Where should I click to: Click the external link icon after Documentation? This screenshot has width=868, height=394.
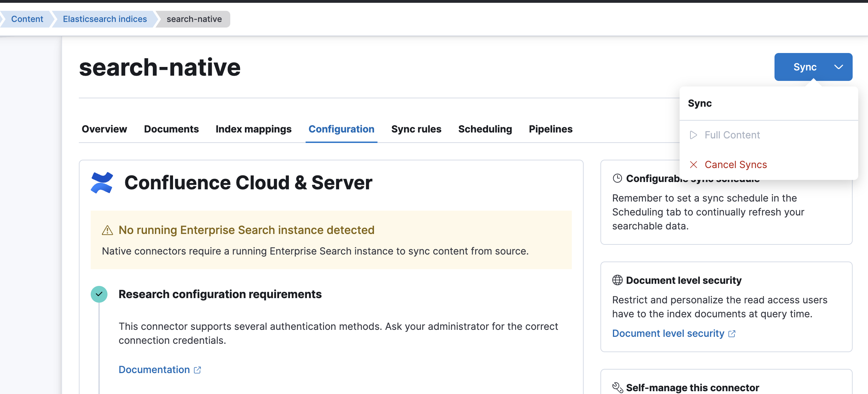[197, 370]
